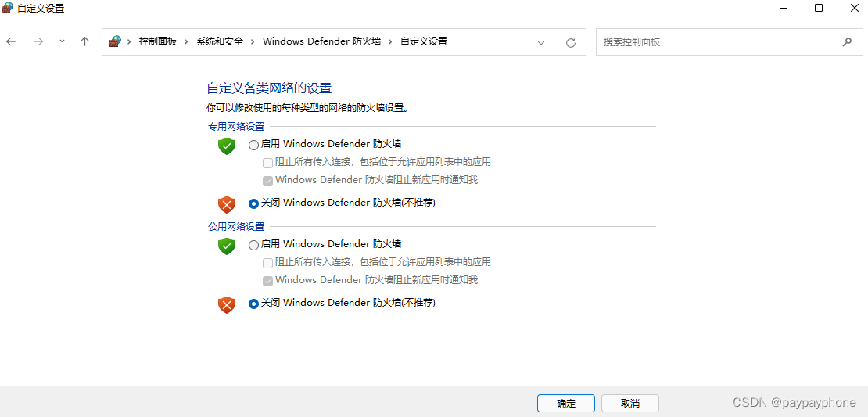The image size is (868, 417).
Task: Minimize the 自定义设置 window
Action: tap(784, 8)
